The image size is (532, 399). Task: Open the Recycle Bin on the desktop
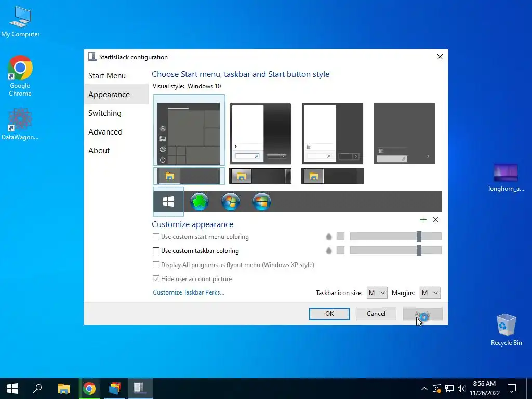[506, 329]
